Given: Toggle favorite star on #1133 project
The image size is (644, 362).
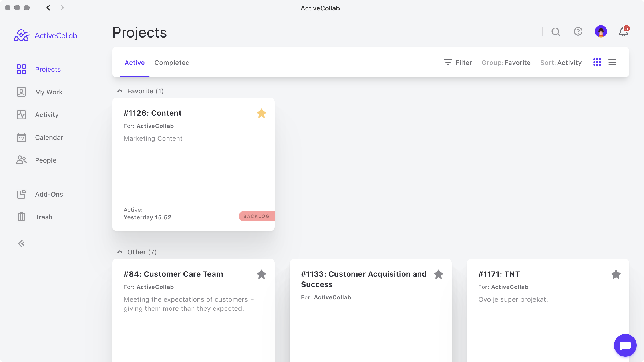Looking at the screenshot, I should tap(439, 274).
